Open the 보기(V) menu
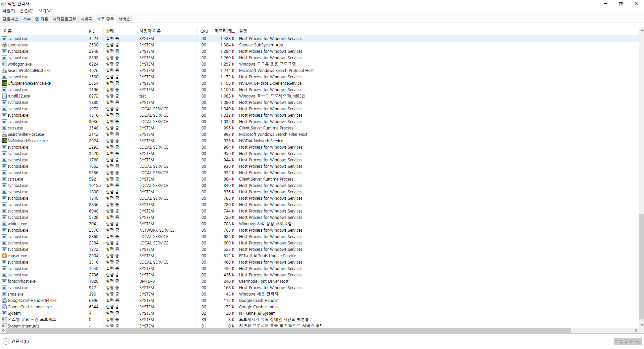 point(45,11)
